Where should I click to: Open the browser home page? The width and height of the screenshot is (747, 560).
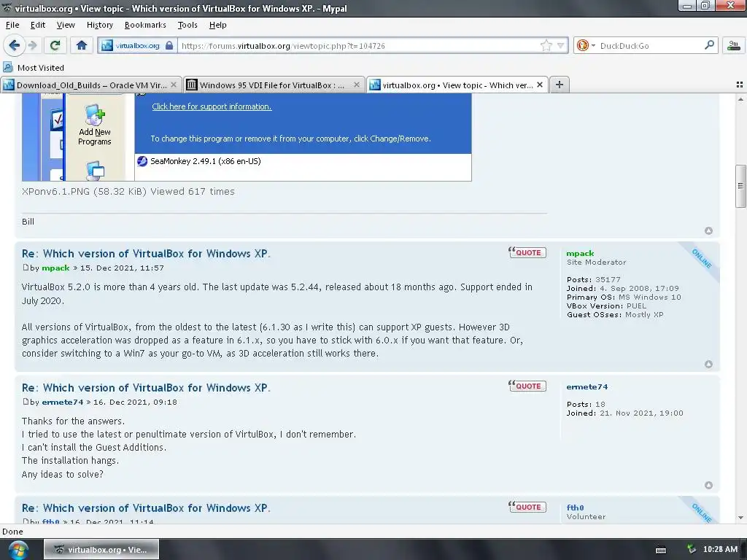pyautogui.click(x=82, y=46)
